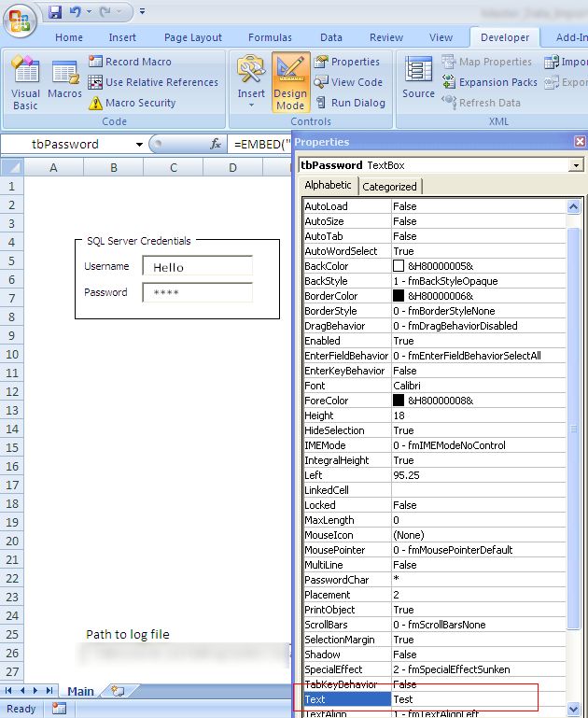Image resolution: width=588 pixels, height=718 pixels.
Task: Open the Visual Basic editor
Action: pos(25,82)
